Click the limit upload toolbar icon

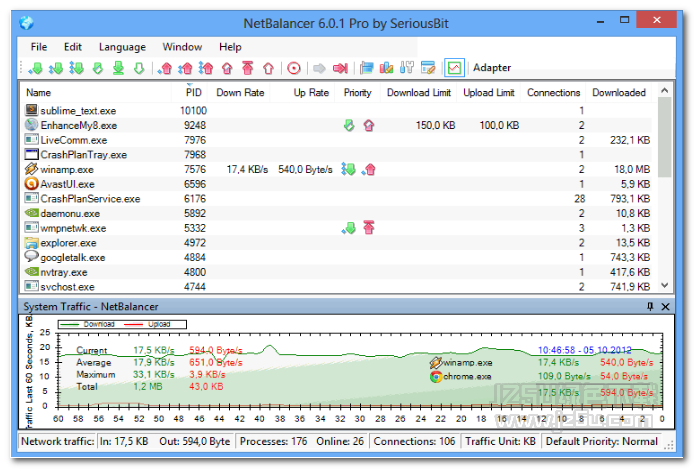227,68
